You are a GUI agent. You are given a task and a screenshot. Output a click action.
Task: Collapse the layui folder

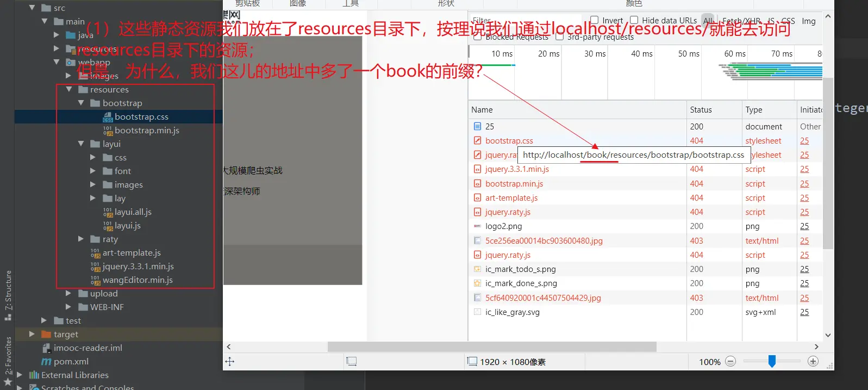[x=81, y=144]
